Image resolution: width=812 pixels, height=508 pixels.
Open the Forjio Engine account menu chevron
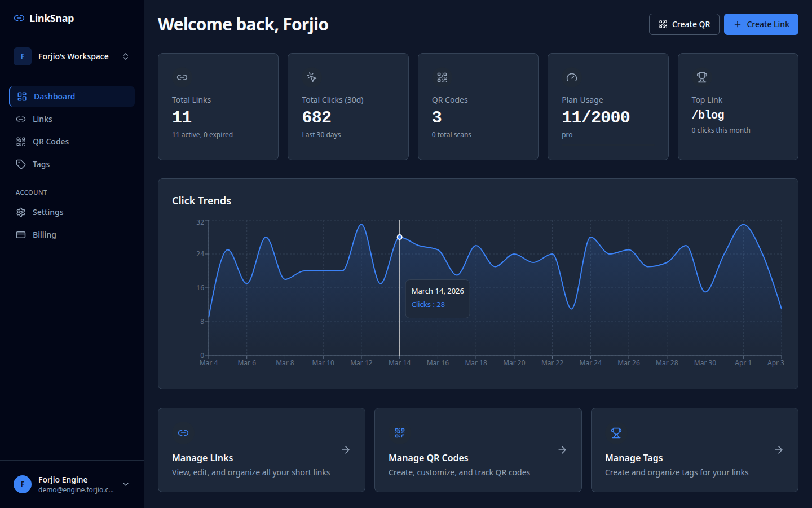click(x=126, y=484)
